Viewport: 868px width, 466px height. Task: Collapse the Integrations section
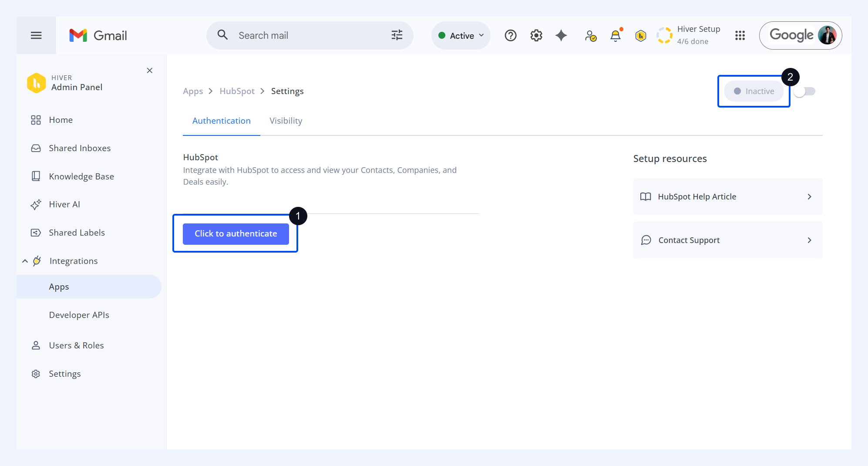[x=25, y=261]
